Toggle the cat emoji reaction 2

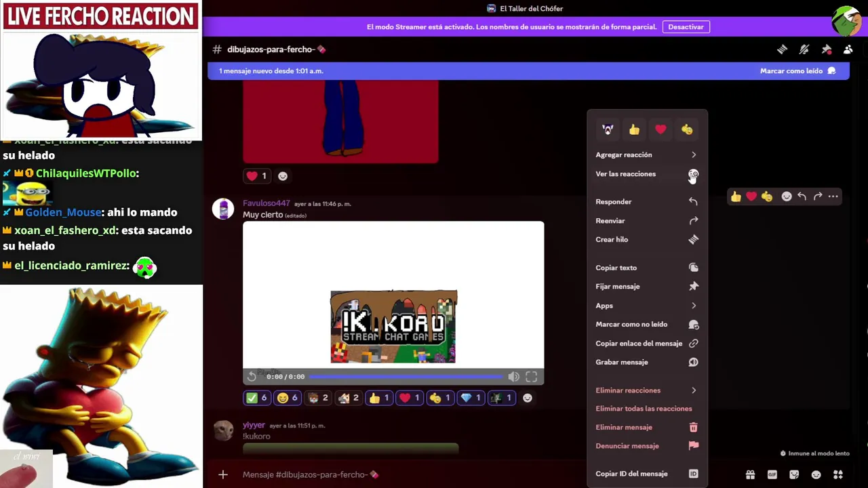click(349, 398)
